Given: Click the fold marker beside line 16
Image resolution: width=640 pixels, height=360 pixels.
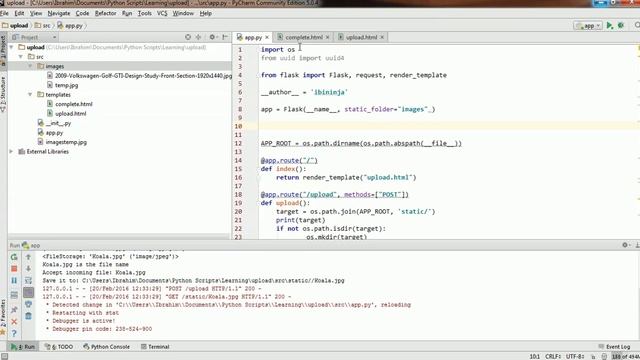Looking at the screenshot, I should point(258,178).
